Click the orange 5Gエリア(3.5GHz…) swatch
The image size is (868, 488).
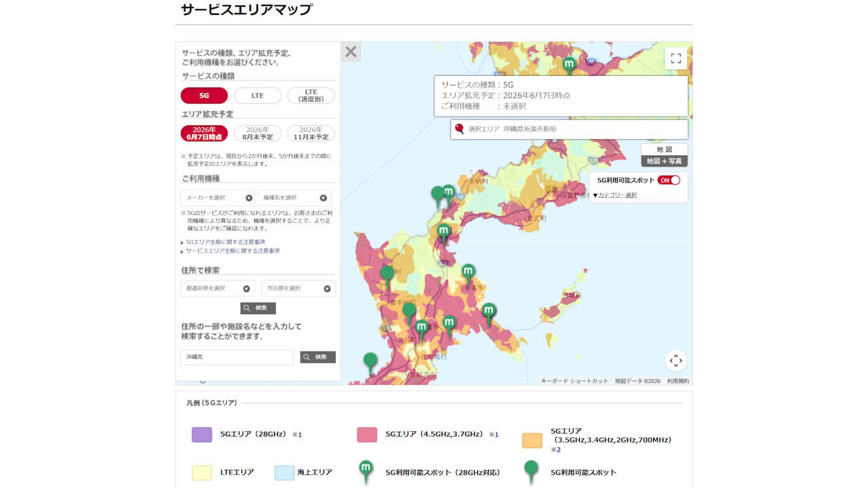pos(532,441)
